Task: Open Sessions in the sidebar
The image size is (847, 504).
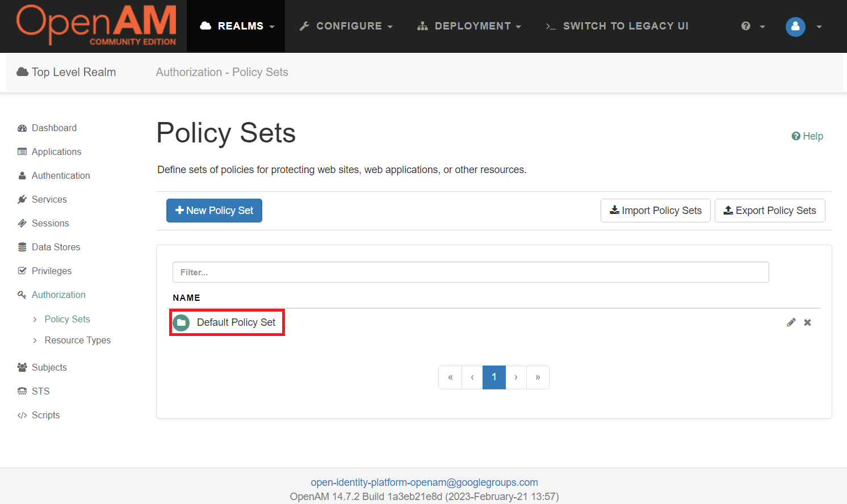Action: point(51,223)
